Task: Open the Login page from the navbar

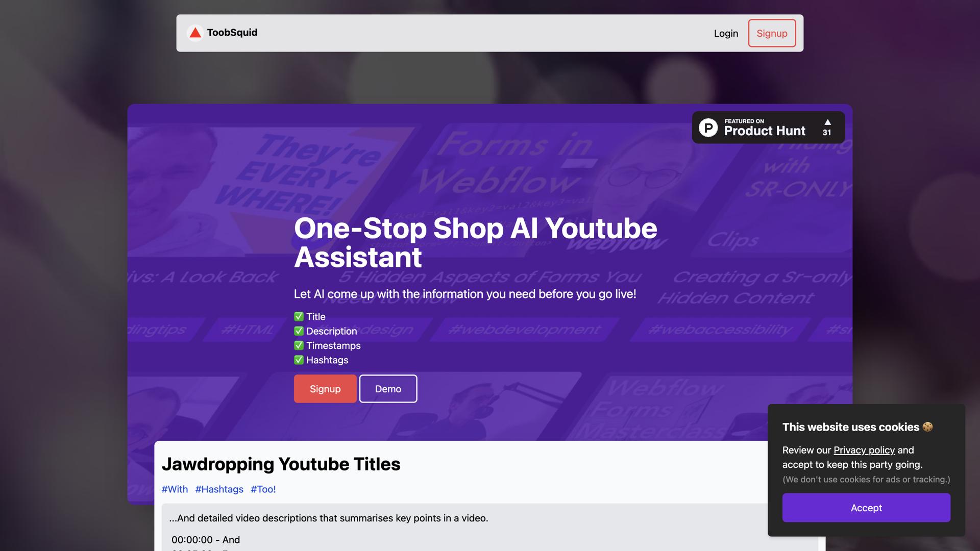Action: click(x=725, y=34)
